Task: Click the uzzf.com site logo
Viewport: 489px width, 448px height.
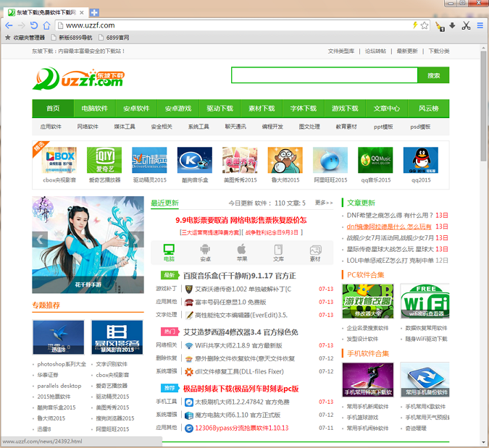Action: (x=78, y=78)
